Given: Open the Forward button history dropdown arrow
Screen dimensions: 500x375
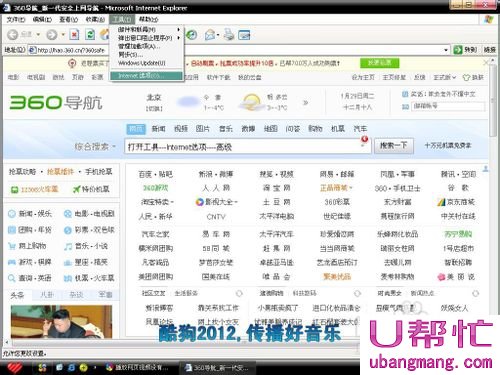Looking at the screenshot, I should coord(63,35).
